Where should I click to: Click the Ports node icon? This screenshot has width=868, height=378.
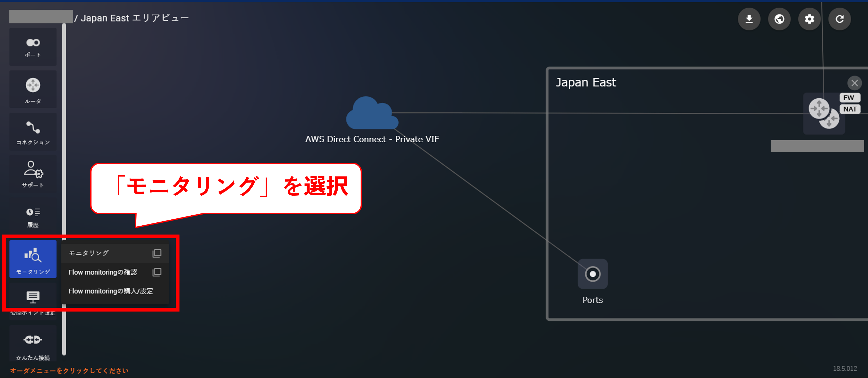[x=592, y=274]
